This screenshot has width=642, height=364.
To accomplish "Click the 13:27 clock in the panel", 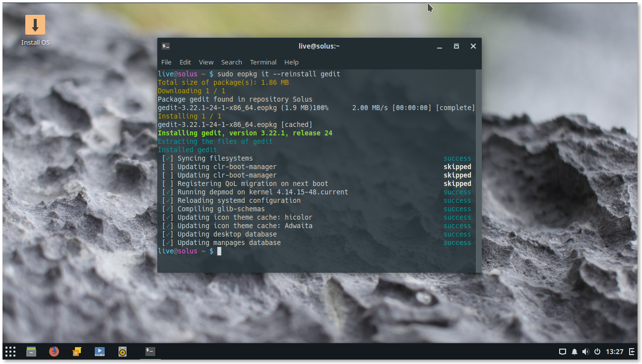I will point(615,352).
